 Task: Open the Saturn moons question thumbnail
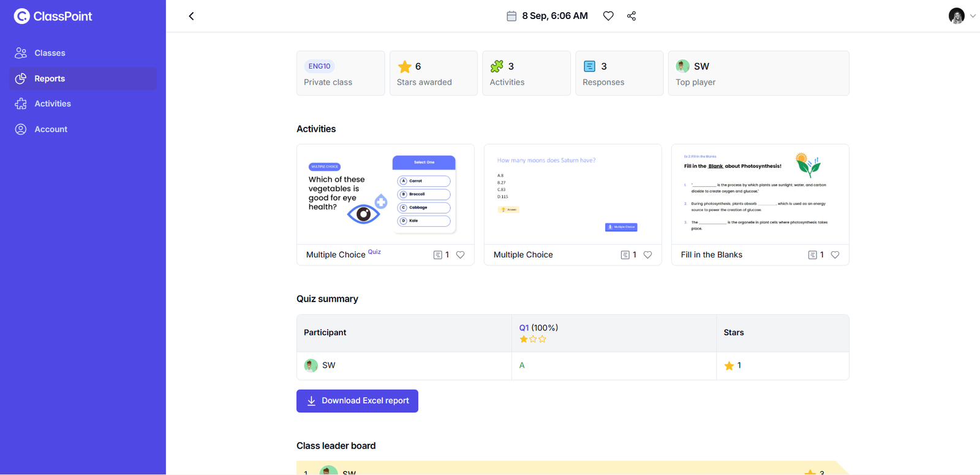pyautogui.click(x=573, y=194)
